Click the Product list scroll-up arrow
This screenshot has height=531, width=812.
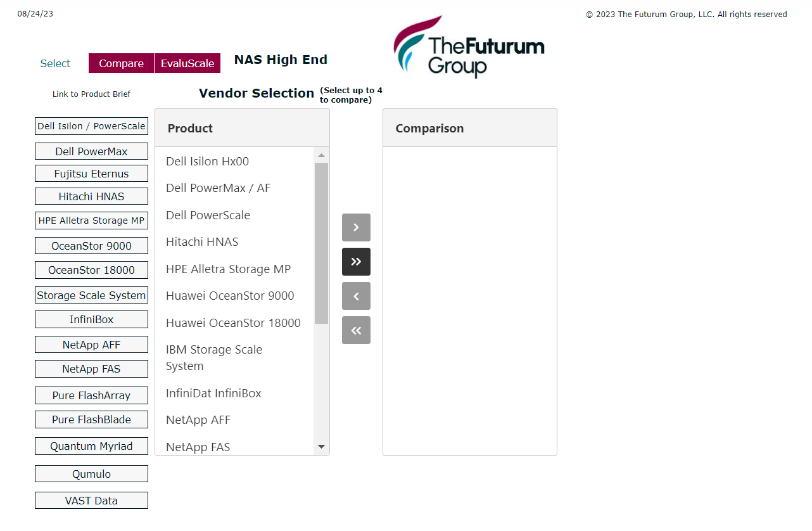[x=321, y=155]
